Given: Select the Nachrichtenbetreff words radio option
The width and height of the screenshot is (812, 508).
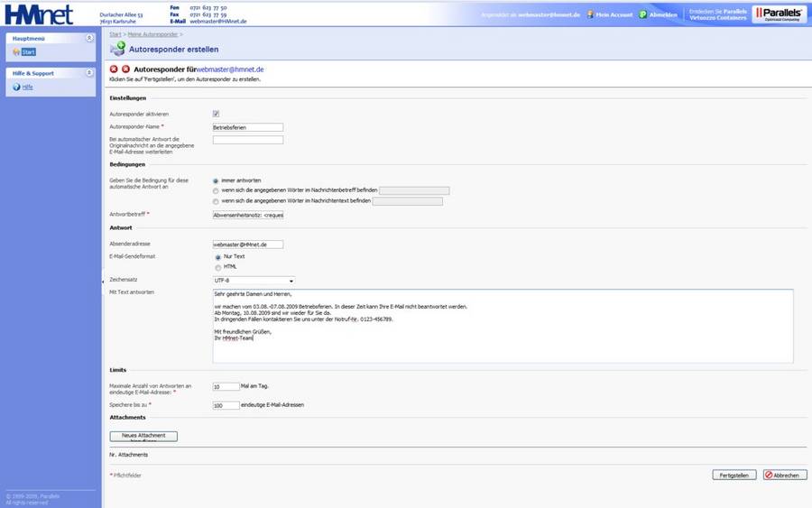Looking at the screenshot, I should (216, 190).
